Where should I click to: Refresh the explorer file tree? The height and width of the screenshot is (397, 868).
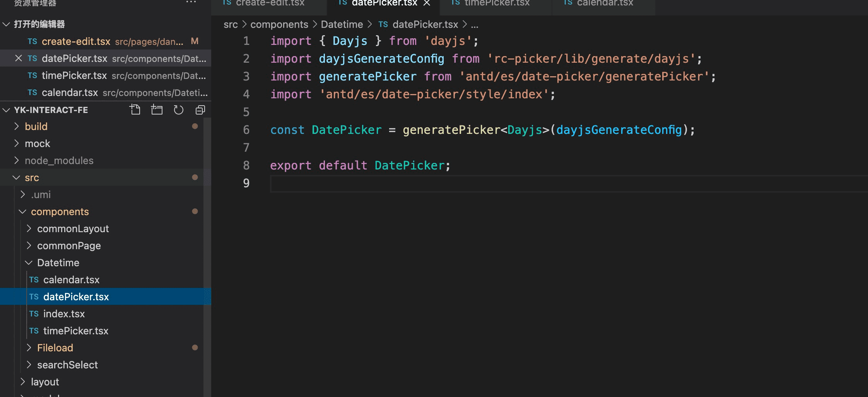(178, 110)
